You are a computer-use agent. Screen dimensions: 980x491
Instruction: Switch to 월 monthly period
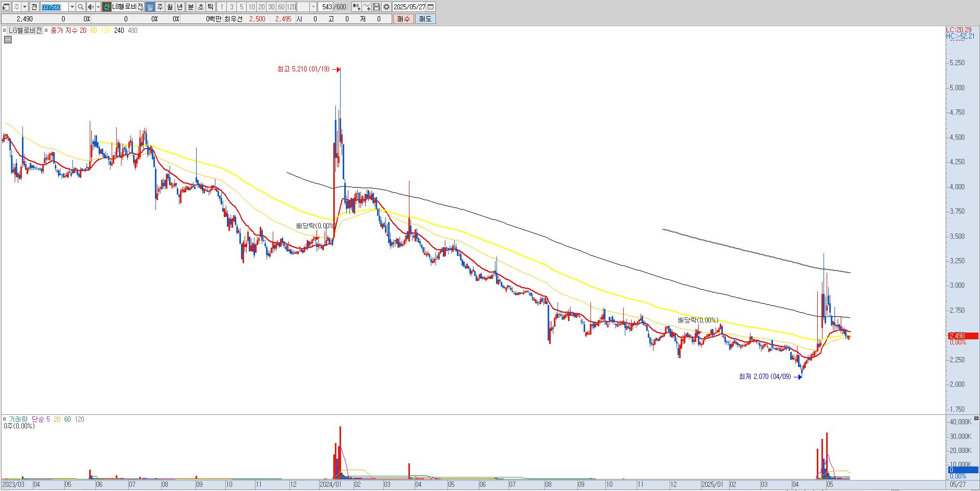[x=170, y=7]
